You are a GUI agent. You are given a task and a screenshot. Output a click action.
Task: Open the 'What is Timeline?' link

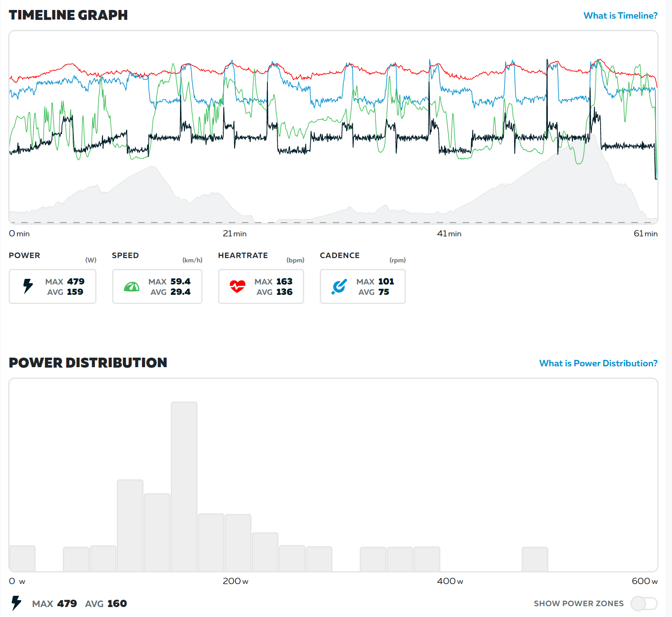(x=620, y=16)
